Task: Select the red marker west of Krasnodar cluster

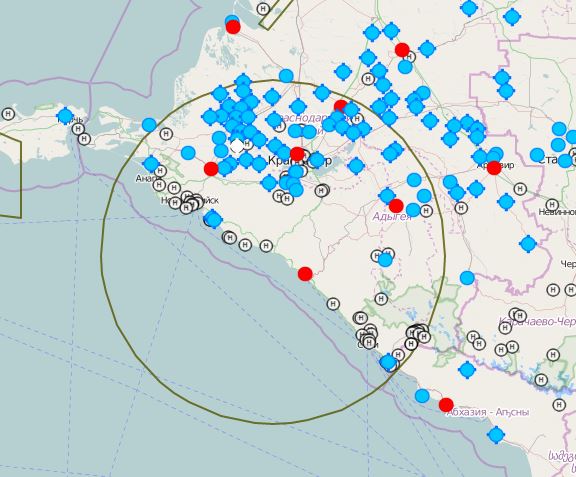Action: coord(211,169)
